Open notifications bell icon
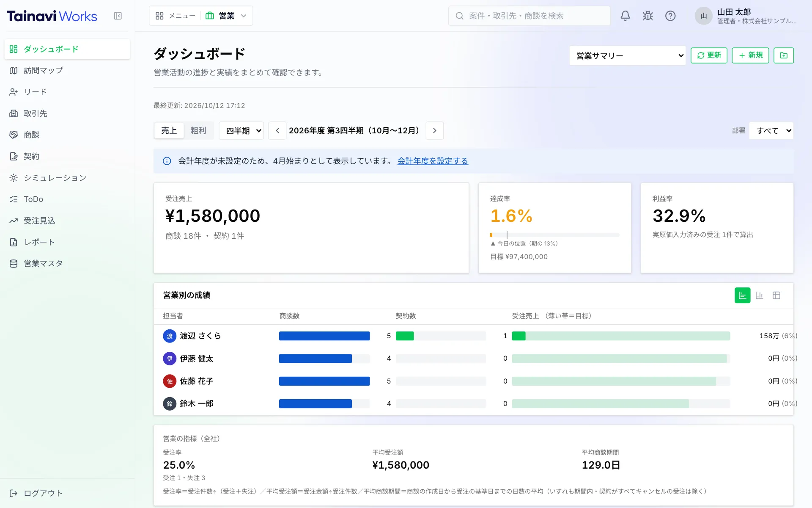This screenshot has height=508, width=812. 625,16
